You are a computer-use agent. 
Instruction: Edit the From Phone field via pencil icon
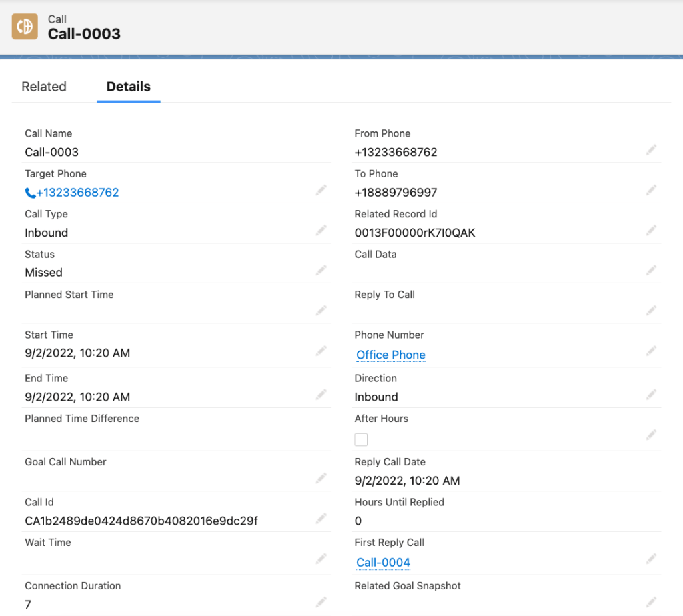click(651, 149)
